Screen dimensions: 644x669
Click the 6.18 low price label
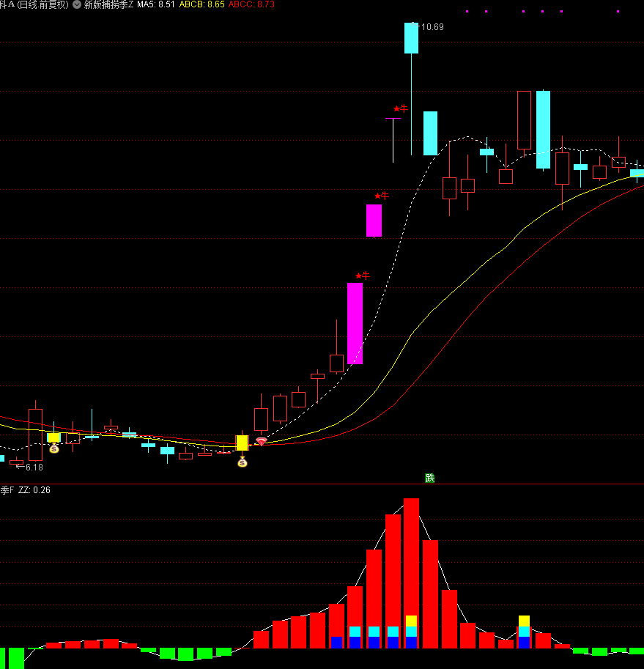point(34,467)
